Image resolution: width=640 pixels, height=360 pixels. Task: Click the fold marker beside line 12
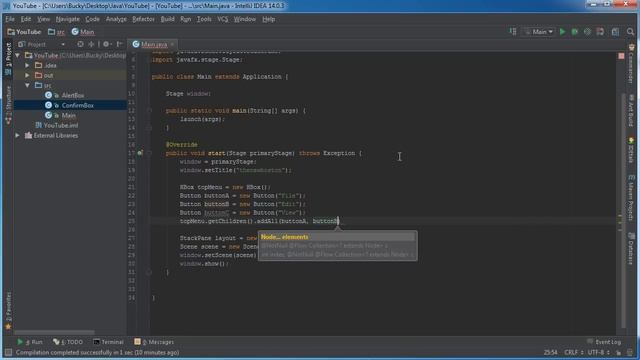149,111
